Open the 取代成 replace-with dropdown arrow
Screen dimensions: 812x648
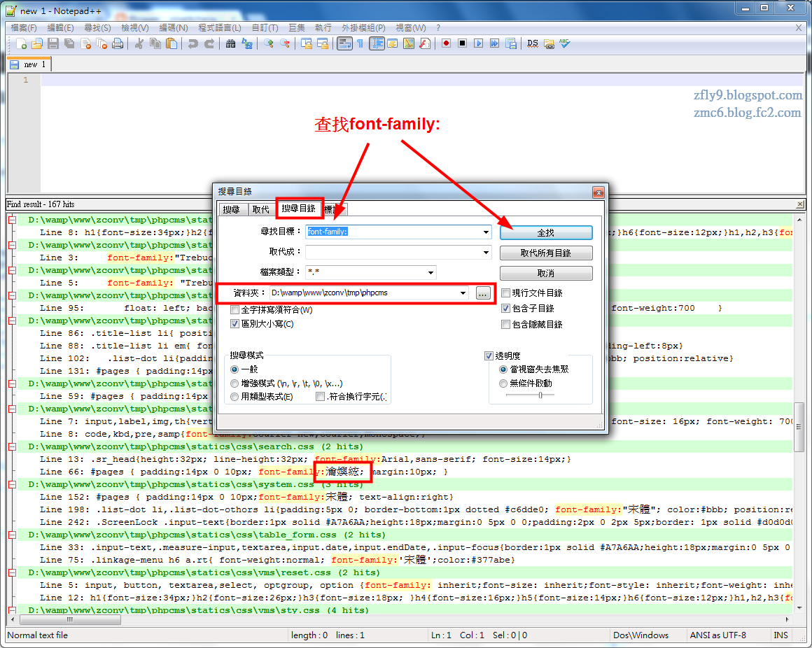pos(486,253)
